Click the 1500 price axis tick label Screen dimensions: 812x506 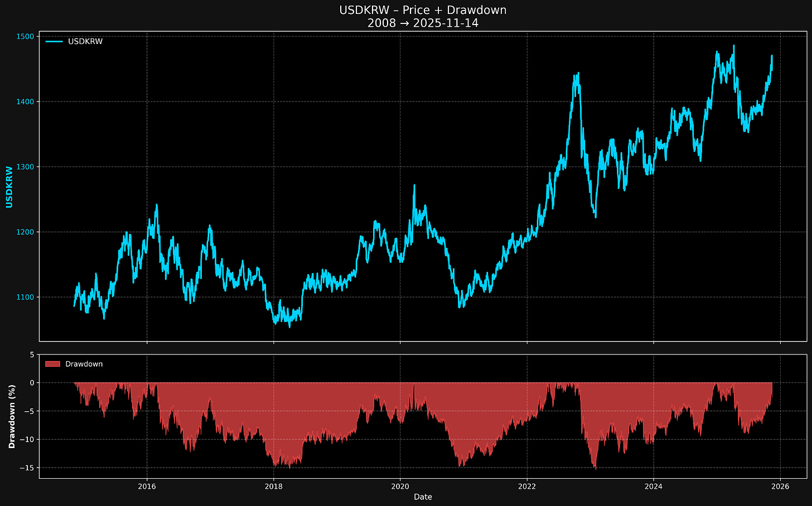(x=26, y=37)
